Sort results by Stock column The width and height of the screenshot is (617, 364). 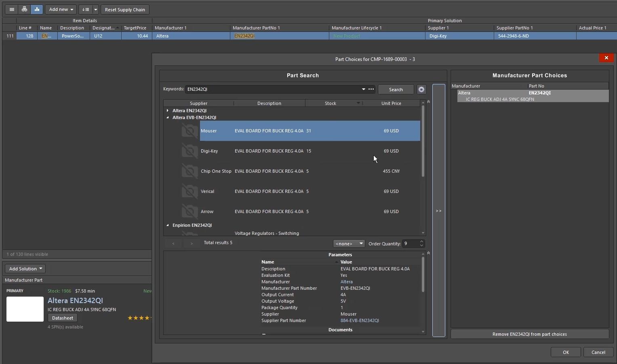pyautogui.click(x=331, y=103)
